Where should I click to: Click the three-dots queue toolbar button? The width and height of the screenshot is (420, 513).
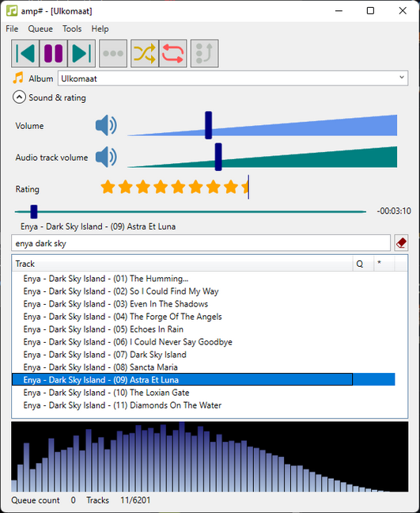(x=113, y=53)
